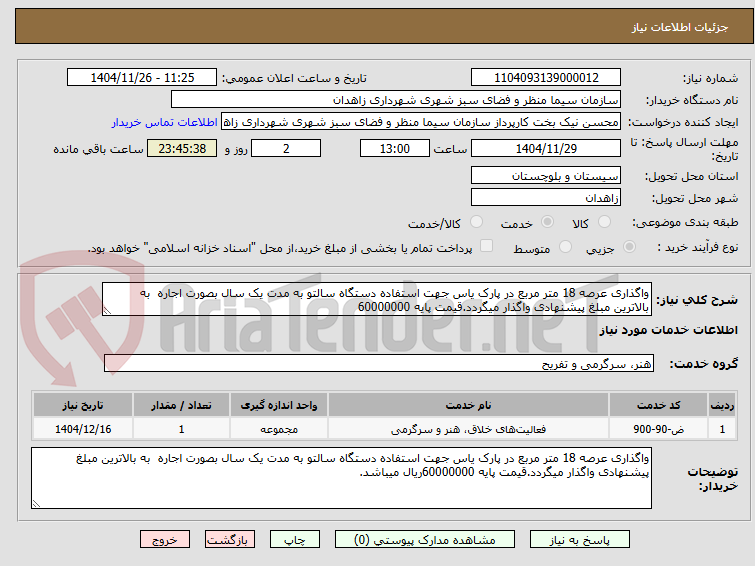Image resolution: width=755 pixels, height=566 pixels.
Task: Click the row number cell 1
Action: [722, 429]
